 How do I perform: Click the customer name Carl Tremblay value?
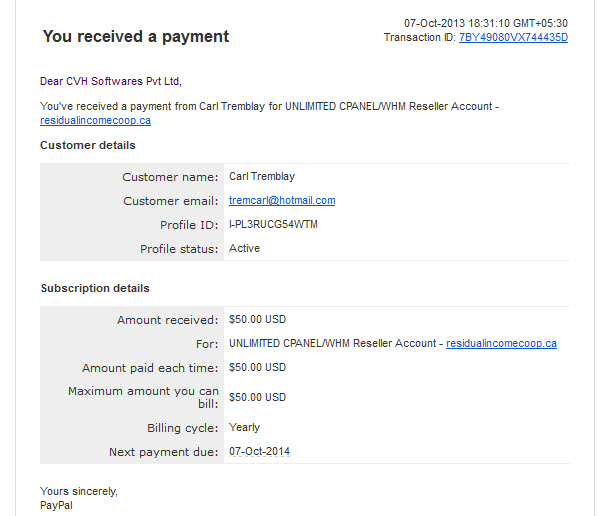click(x=262, y=176)
